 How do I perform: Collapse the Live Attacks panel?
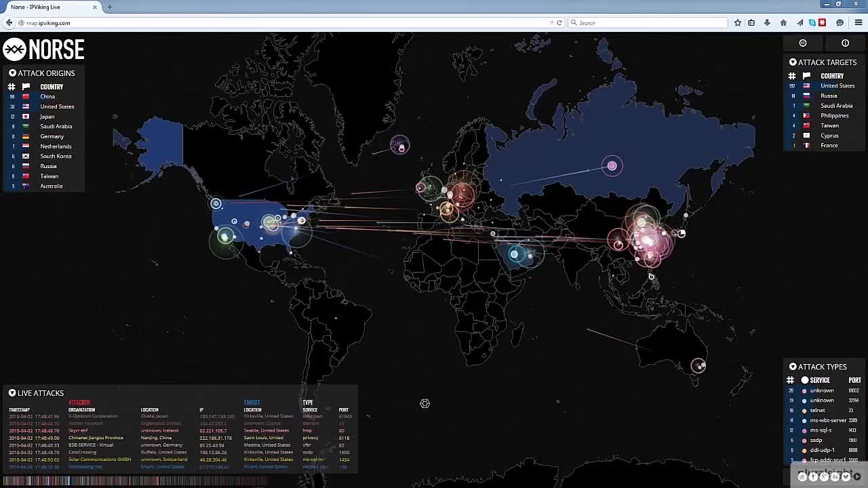(x=12, y=393)
